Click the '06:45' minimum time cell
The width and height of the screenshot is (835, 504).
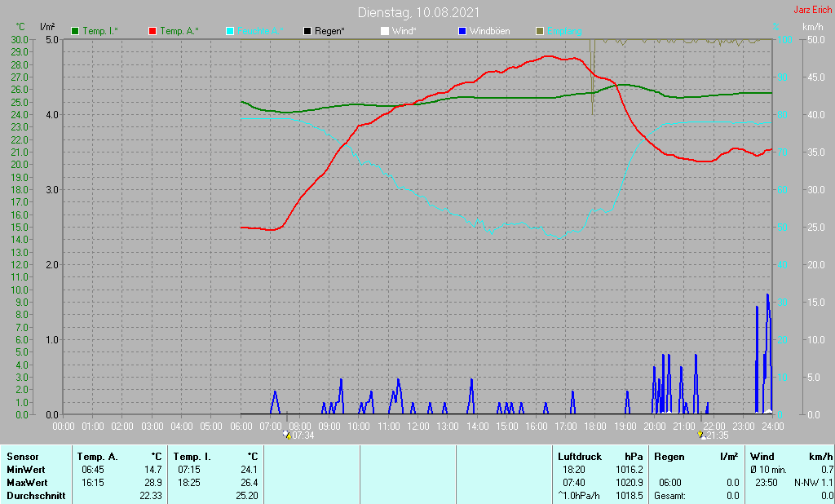[x=93, y=470]
